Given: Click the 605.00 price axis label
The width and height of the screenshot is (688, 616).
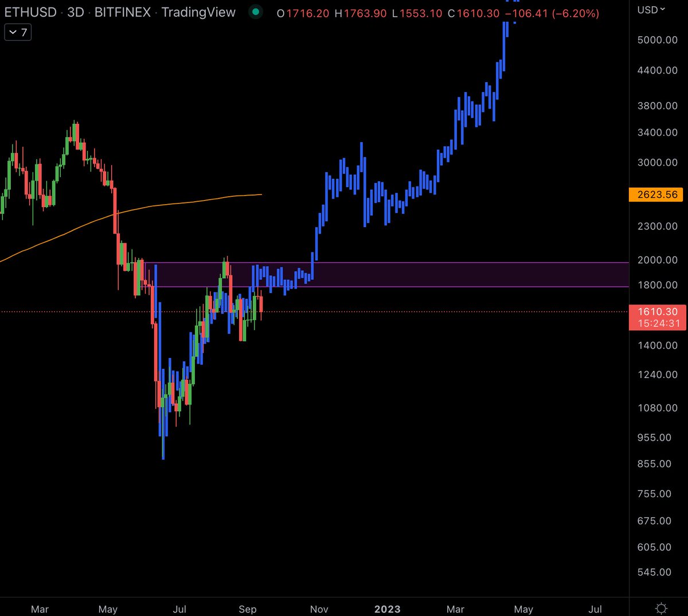Looking at the screenshot, I should 654,547.
